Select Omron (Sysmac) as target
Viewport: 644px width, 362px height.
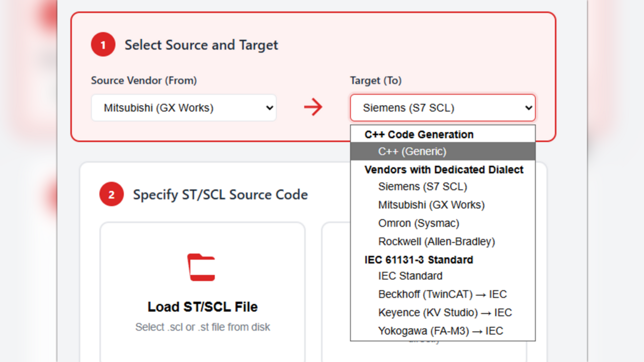click(419, 223)
